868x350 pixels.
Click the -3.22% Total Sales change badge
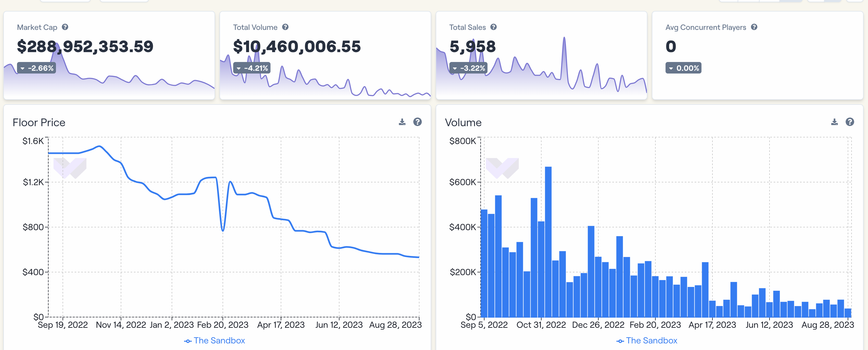[468, 68]
